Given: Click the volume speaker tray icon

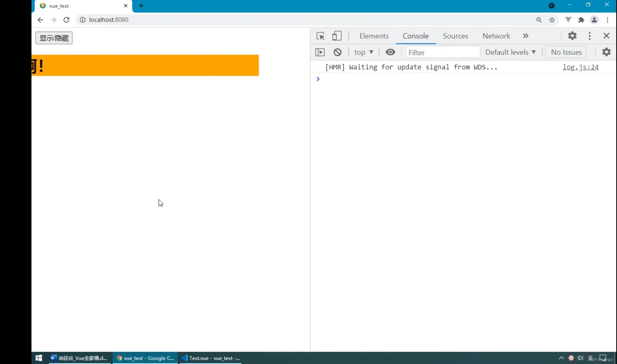Looking at the screenshot, I should pos(580,358).
